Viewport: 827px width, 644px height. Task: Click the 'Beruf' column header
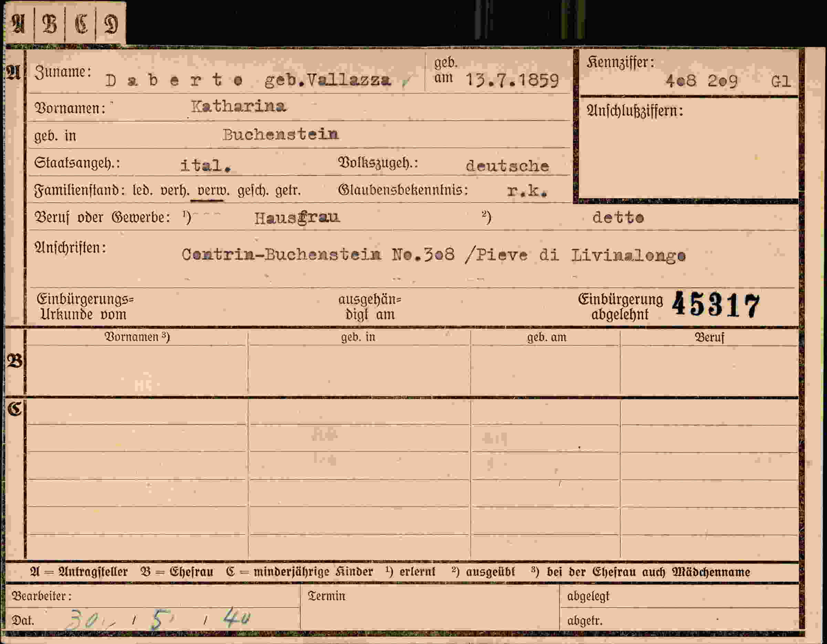point(709,337)
